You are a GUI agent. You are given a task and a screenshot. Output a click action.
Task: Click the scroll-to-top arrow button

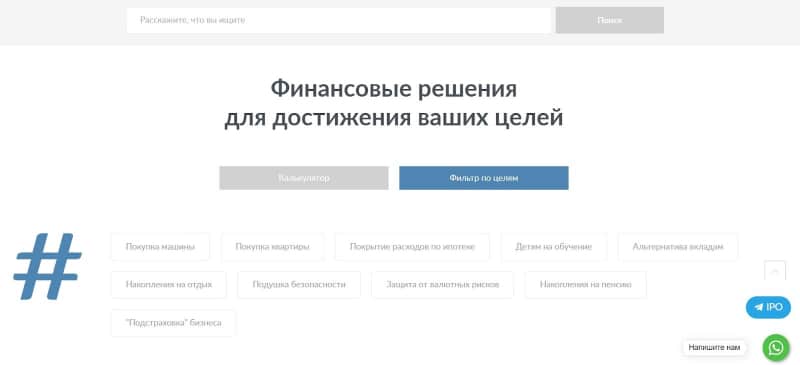coord(775,271)
